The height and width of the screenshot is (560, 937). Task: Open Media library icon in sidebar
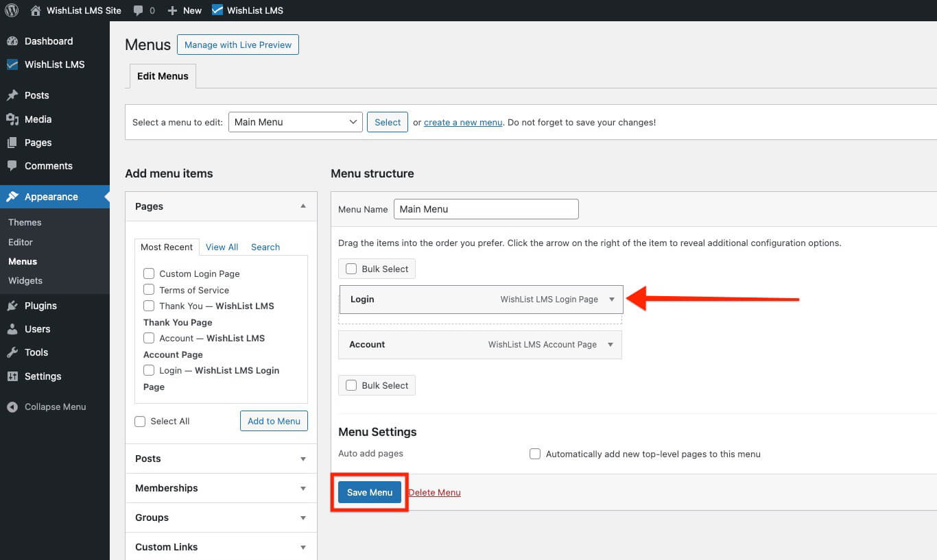point(12,119)
